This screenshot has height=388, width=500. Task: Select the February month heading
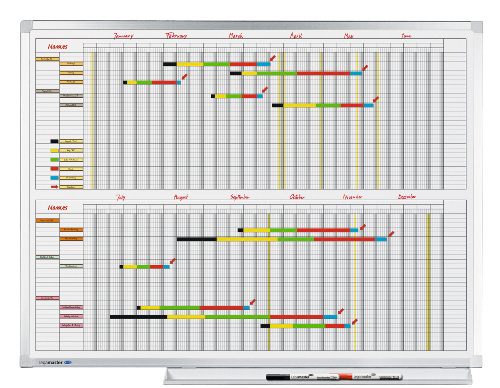(x=176, y=36)
